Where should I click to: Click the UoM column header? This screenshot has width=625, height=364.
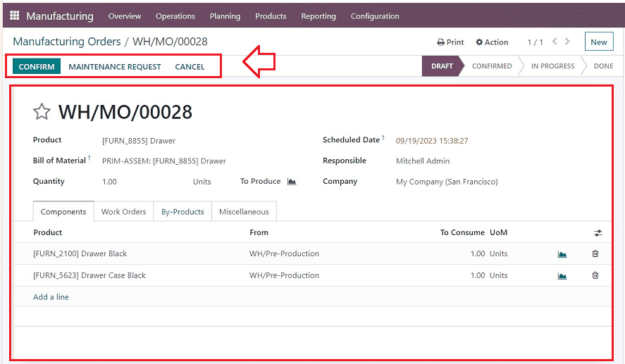click(499, 232)
